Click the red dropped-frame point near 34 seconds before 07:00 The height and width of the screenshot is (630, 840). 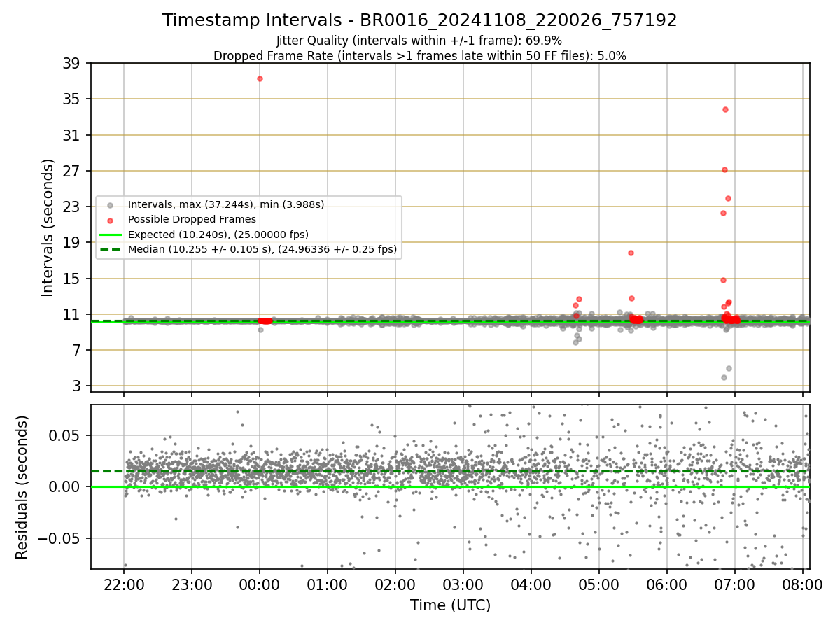point(725,109)
